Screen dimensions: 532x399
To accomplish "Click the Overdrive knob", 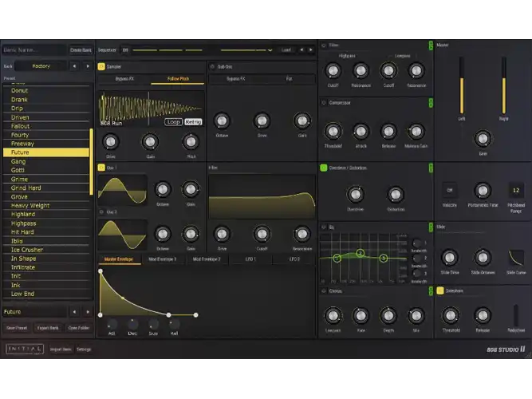I will click(355, 195).
